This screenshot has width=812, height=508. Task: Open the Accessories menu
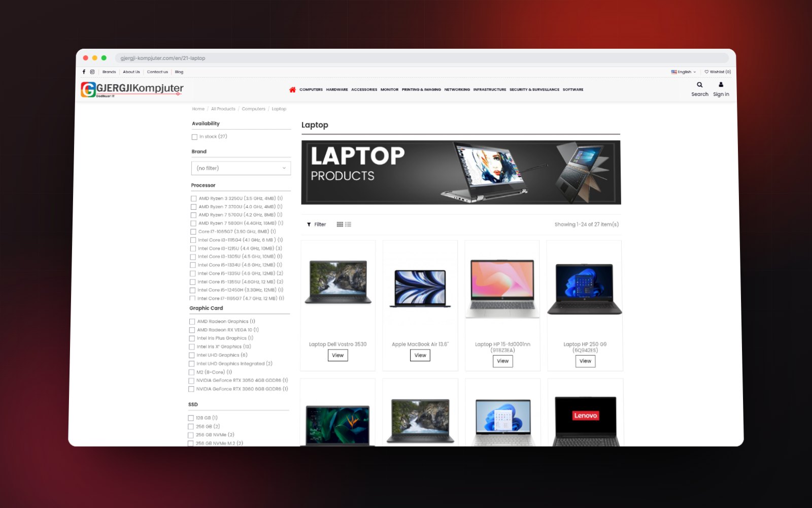pos(364,89)
